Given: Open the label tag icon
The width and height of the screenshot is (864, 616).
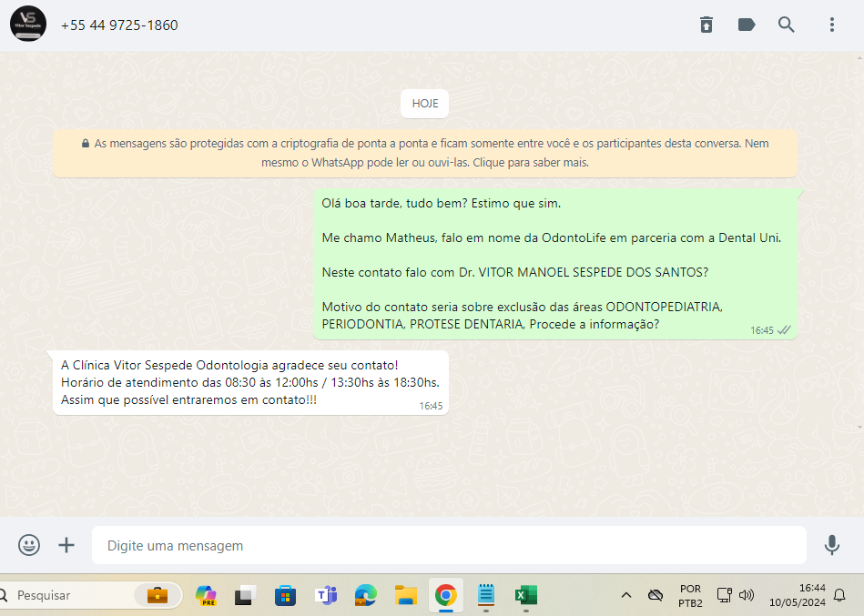Looking at the screenshot, I should (746, 25).
